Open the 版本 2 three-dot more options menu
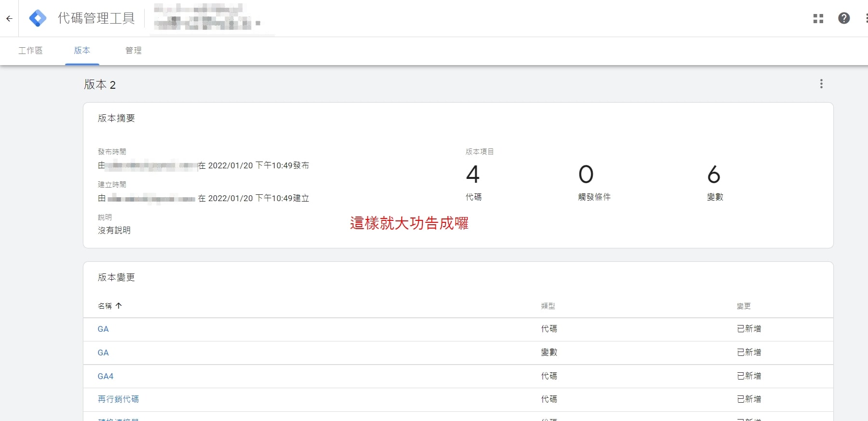868x421 pixels. pos(821,84)
